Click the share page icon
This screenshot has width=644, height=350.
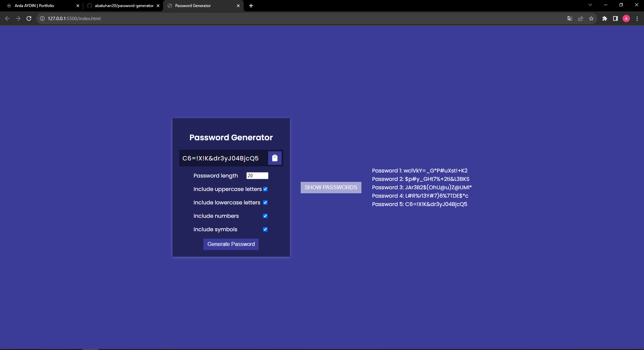581,18
